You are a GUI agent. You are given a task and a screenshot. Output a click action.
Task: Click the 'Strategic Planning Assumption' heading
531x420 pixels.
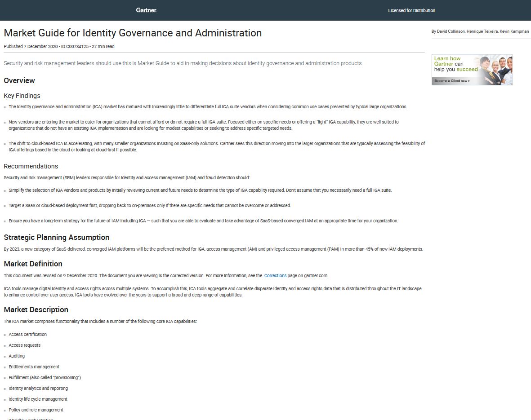tap(57, 237)
